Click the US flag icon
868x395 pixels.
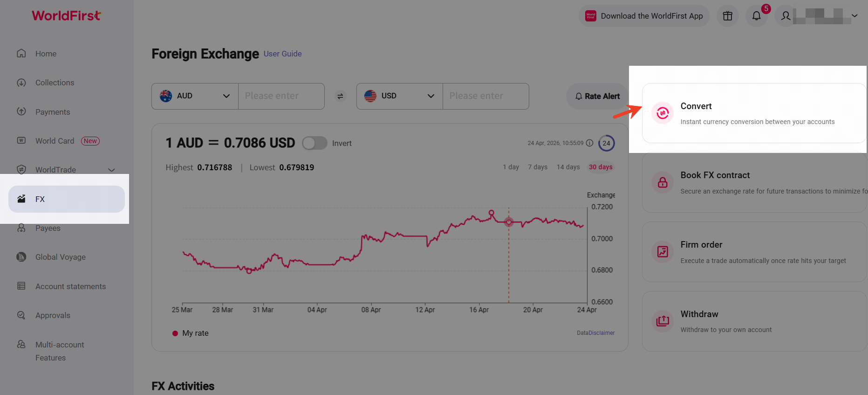tap(370, 96)
